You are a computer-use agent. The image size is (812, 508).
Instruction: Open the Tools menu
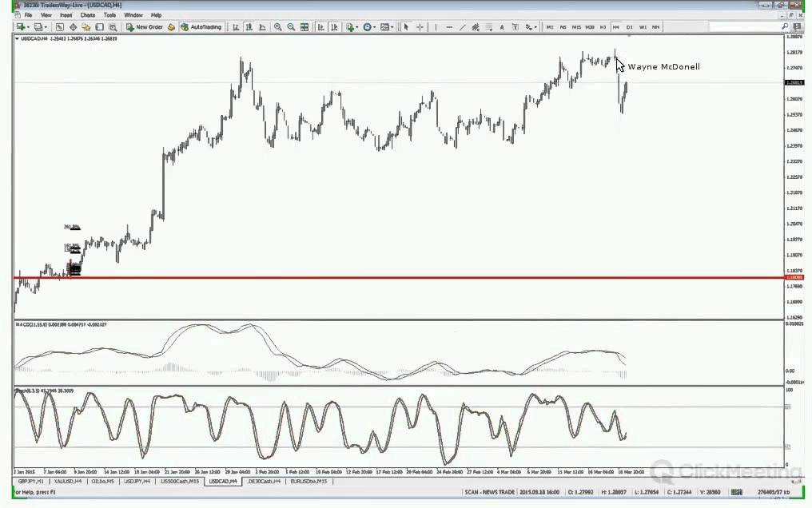(109, 15)
